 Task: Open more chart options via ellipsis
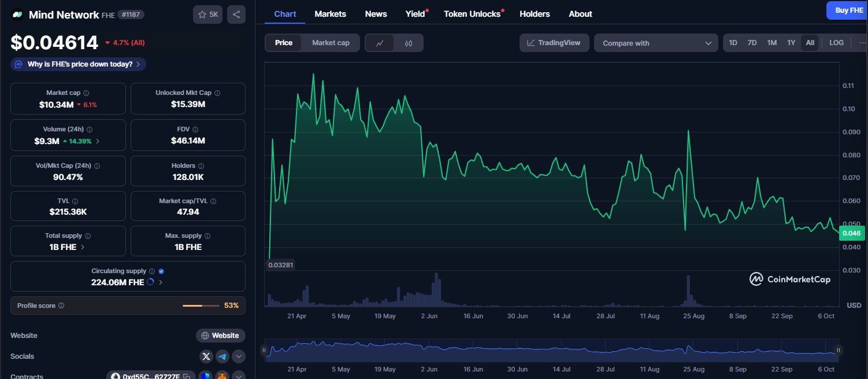(x=863, y=42)
